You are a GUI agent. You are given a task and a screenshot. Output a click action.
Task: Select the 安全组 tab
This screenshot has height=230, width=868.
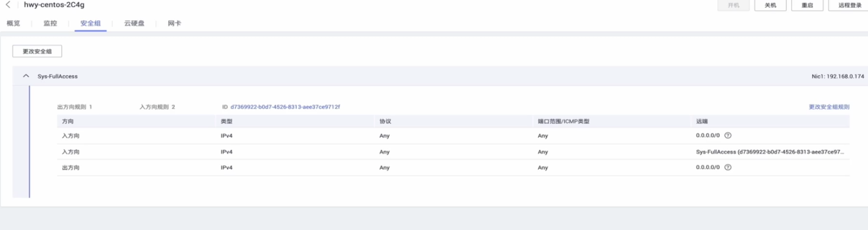click(x=91, y=24)
